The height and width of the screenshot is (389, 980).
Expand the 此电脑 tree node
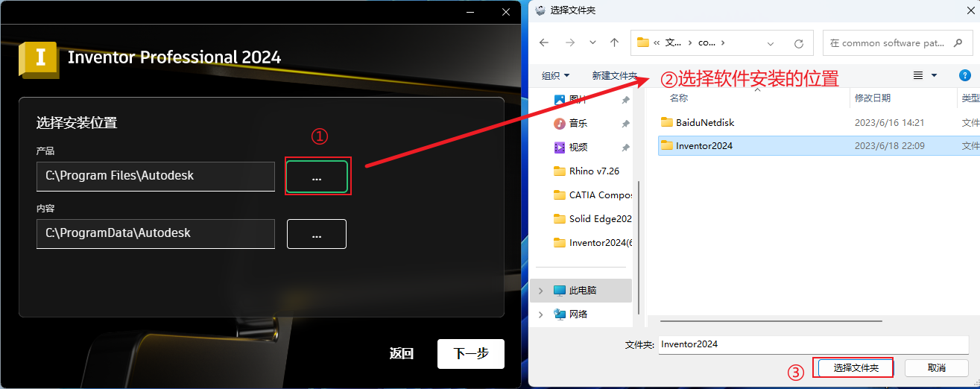click(x=540, y=291)
